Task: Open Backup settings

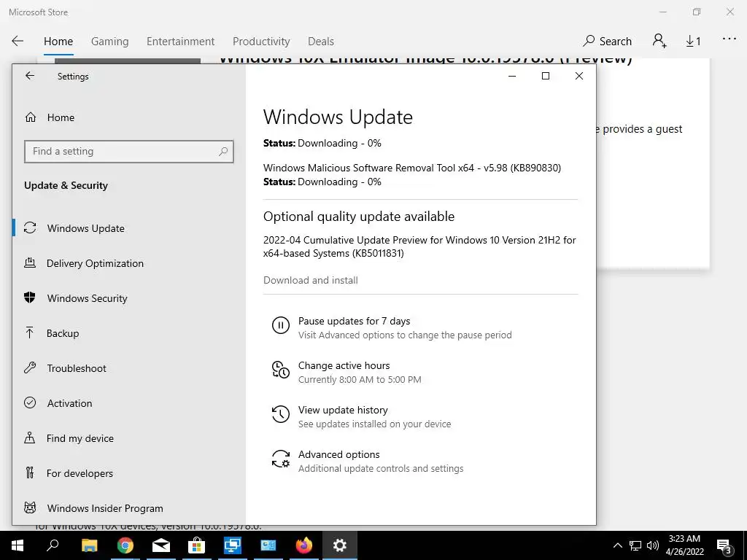Action: pyautogui.click(x=63, y=333)
